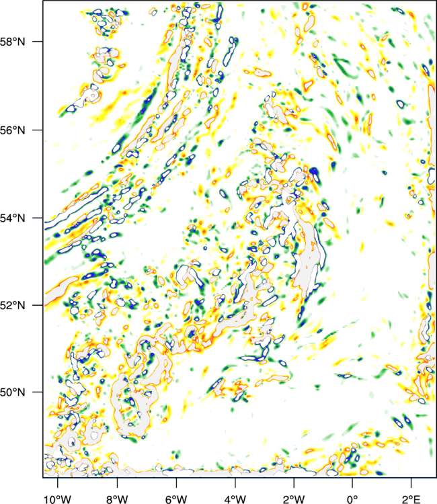437x504 pixels.
Task: Click the 10°W longitude label
Action: (57, 499)
